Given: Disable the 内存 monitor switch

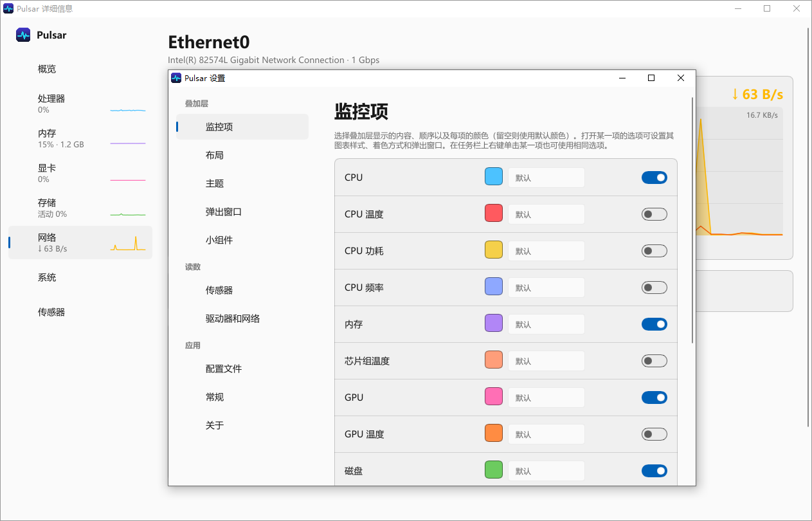Looking at the screenshot, I should (x=654, y=324).
